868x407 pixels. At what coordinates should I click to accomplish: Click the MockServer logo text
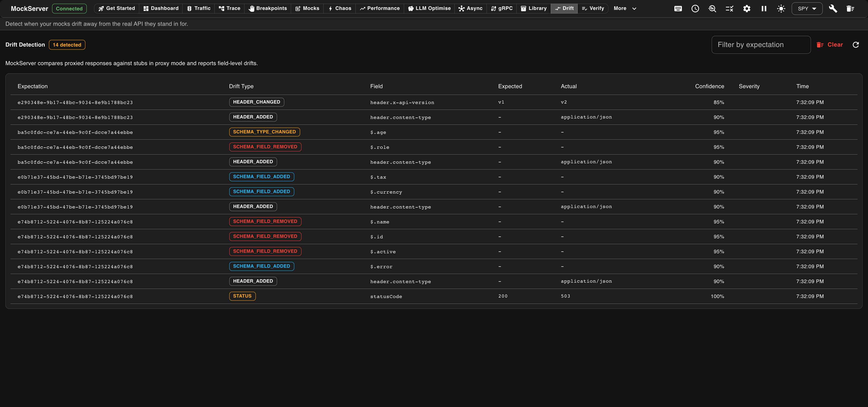pos(29,9)
